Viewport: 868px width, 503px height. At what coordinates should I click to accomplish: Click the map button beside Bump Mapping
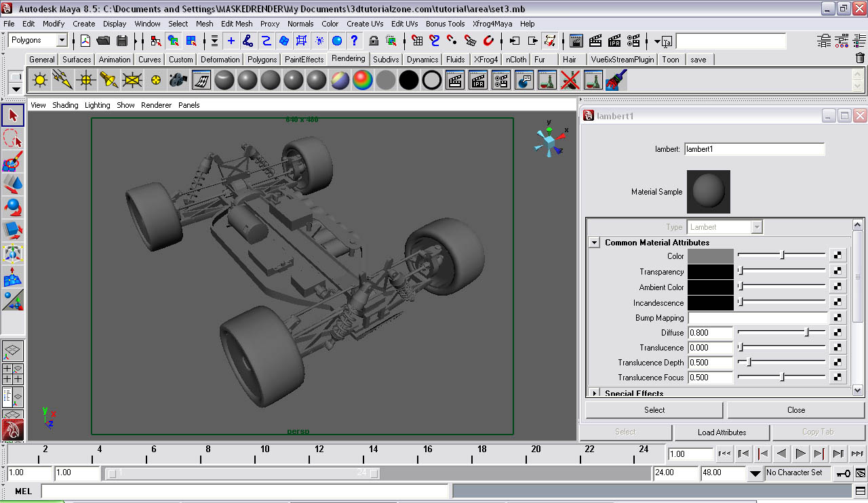point(838,317)
